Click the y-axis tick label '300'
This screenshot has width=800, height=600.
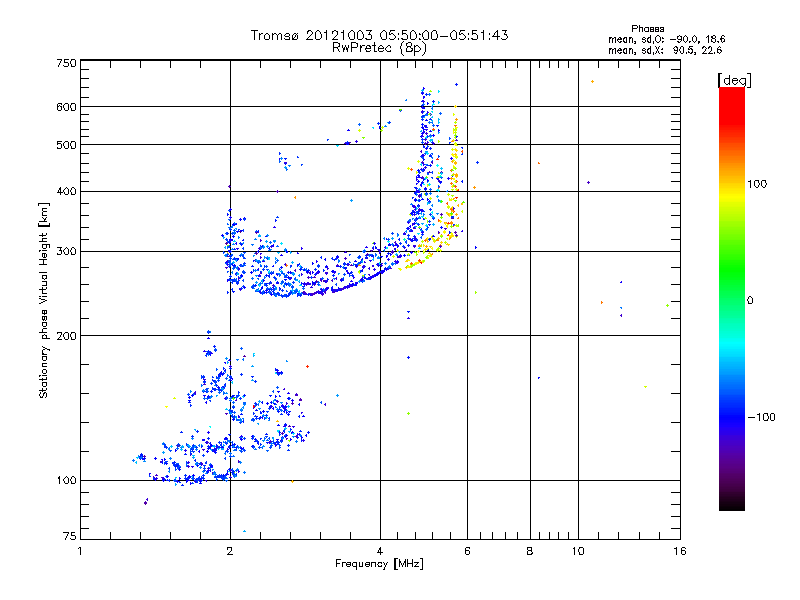coord(66,251)
